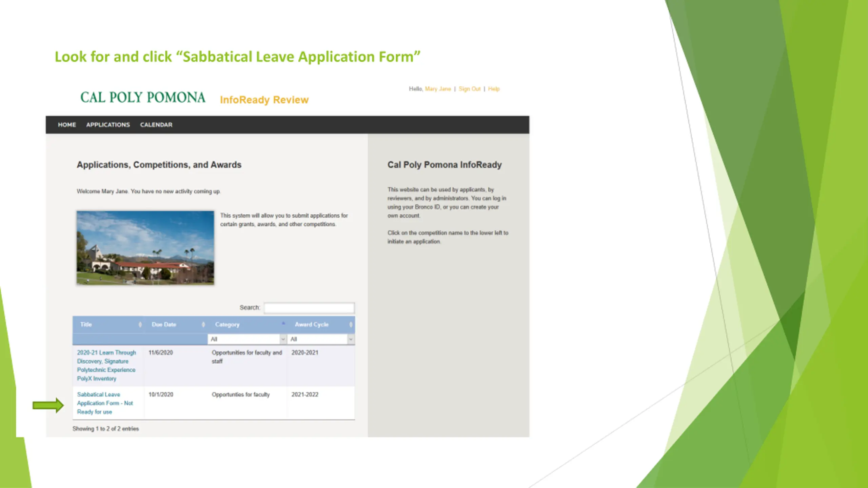
Task: Click the 'Applications, Competitions, and Awards' heading
Action: point(159,165)
